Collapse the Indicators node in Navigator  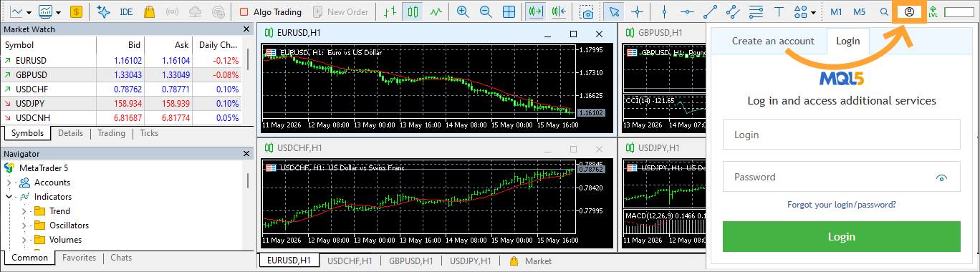click(x=9, y=197)
